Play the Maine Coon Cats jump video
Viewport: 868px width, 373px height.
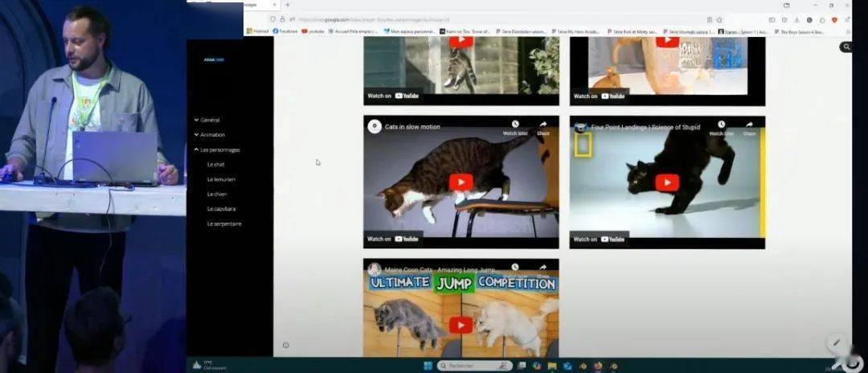tap(461, 325)
